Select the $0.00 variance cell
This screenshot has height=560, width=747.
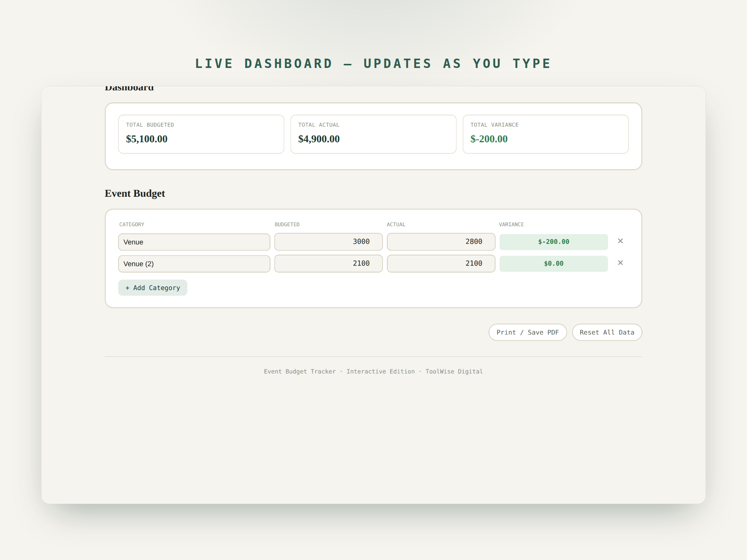coord(554,264)
